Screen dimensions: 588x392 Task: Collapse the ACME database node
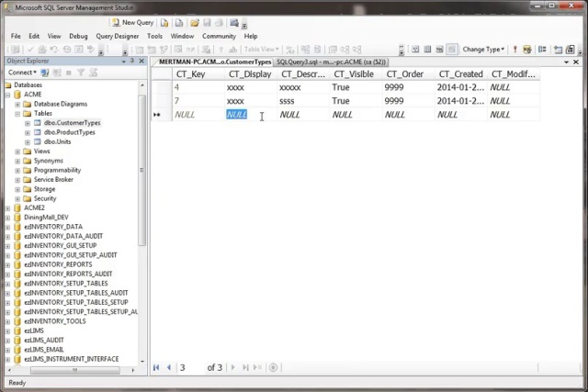[7, 95]
